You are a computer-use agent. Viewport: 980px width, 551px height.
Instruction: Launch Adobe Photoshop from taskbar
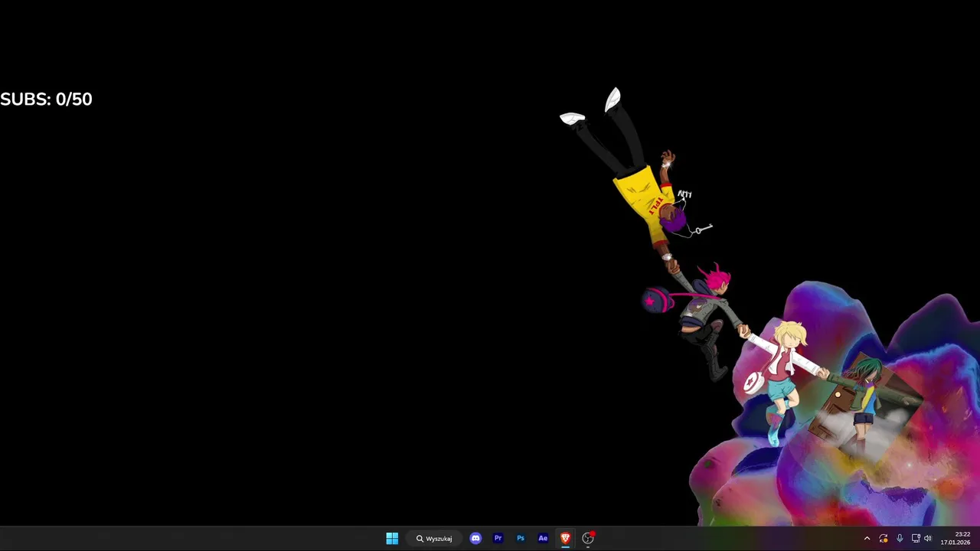(x=521, y=539)
